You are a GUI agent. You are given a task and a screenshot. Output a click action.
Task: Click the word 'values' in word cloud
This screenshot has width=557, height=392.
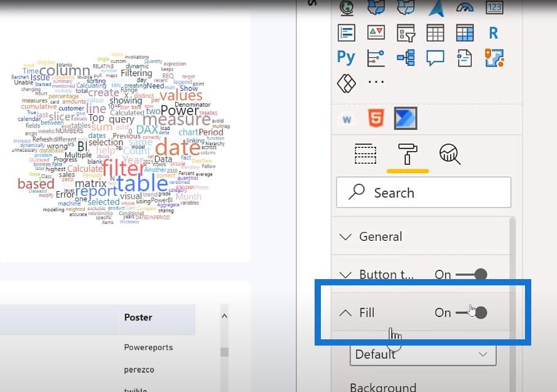tap(181, 95)
